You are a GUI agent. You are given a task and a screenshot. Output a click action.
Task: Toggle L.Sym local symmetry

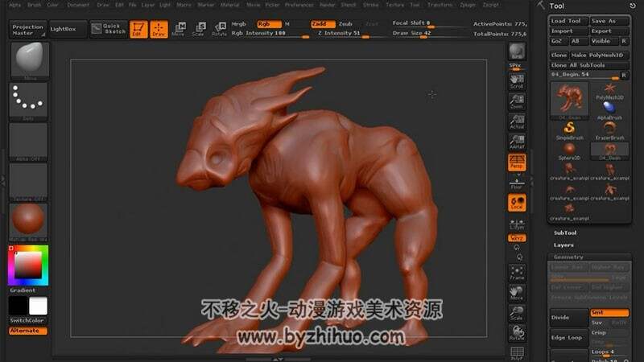pyautogui.click(x=517, y=224)
